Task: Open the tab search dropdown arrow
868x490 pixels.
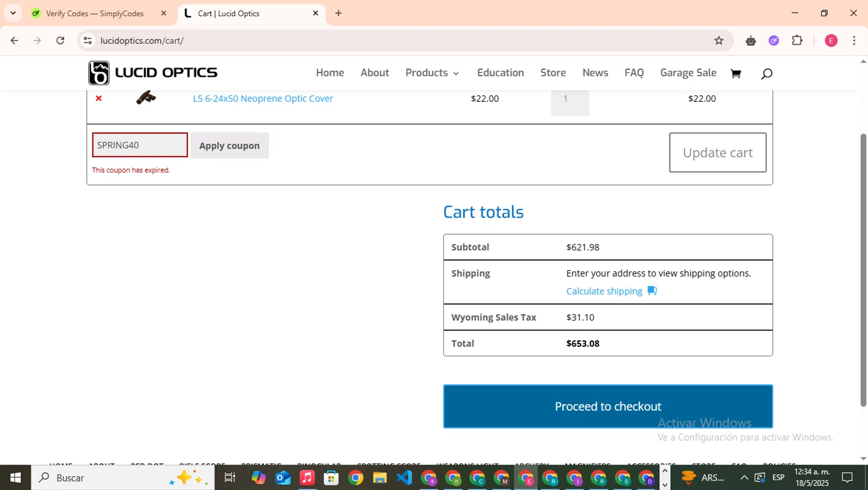Action: tap(13, 13)
